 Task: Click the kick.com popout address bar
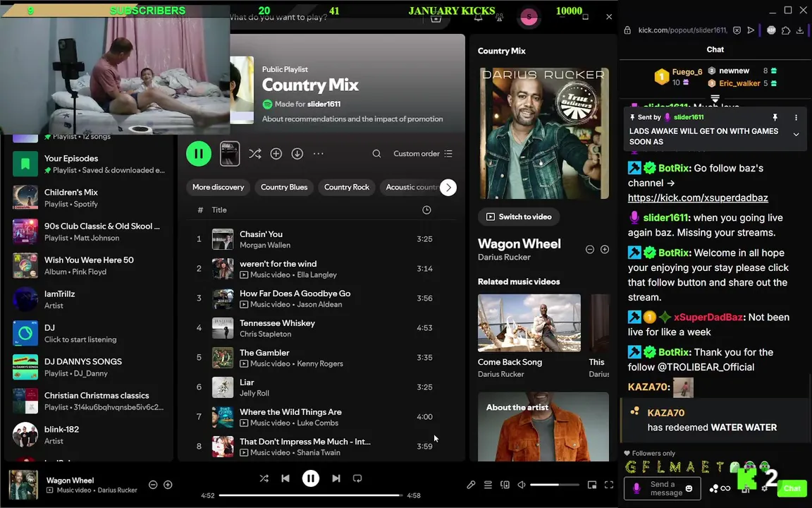click(682, 30)
